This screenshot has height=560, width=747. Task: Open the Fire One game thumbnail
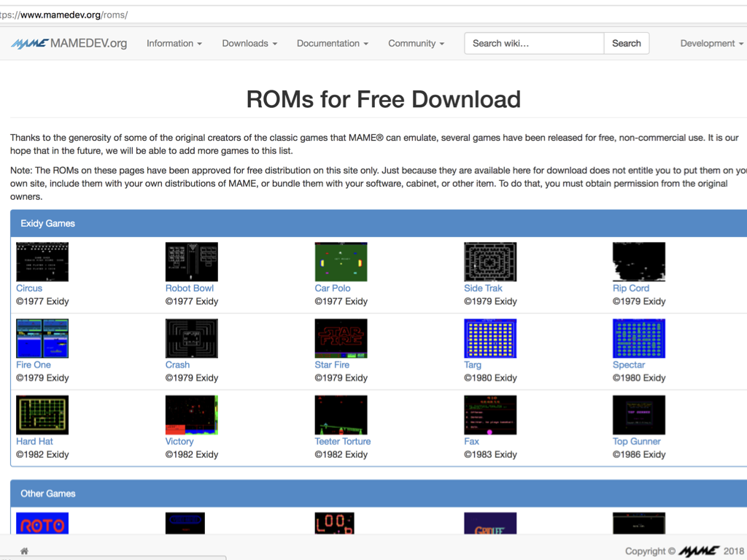(x=42, y=338)
